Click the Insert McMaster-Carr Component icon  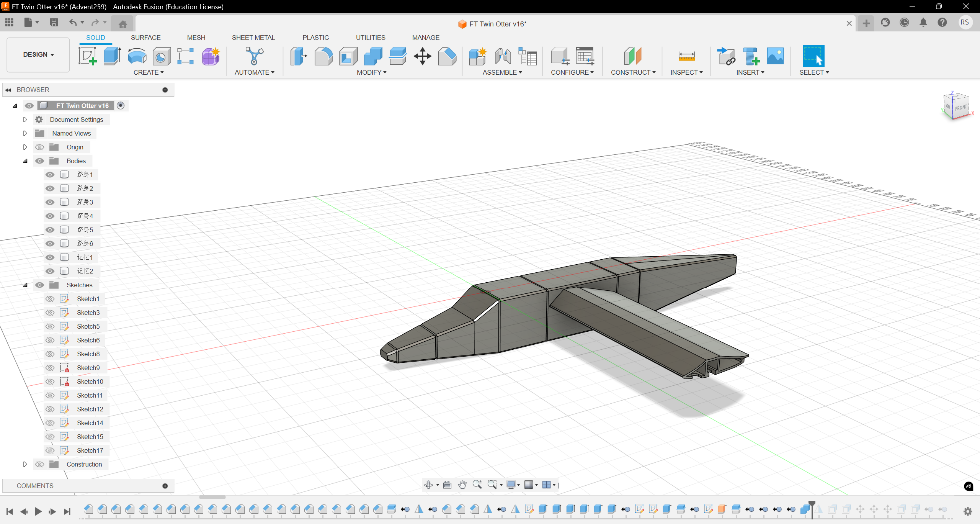[x=751, y=56]
